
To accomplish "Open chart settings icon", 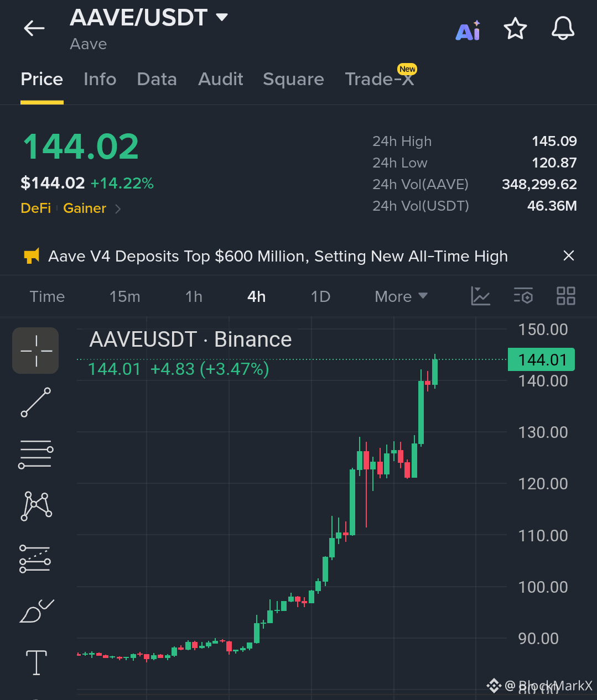I will tap(523, 296).
